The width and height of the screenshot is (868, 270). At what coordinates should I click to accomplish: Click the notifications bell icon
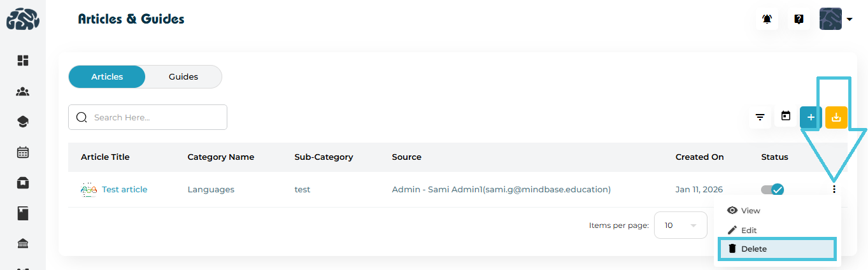point(767,19)
